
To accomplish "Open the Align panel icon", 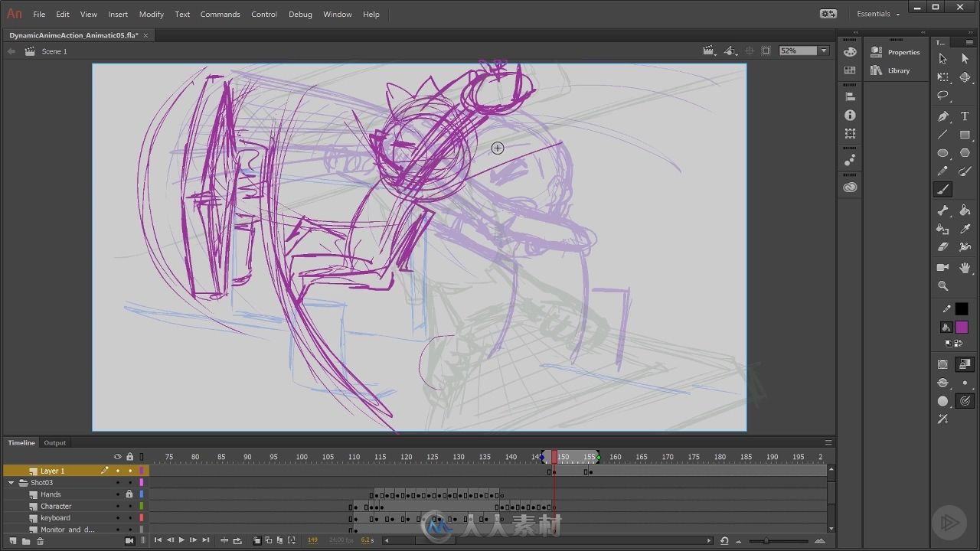I will pos(850,96).
